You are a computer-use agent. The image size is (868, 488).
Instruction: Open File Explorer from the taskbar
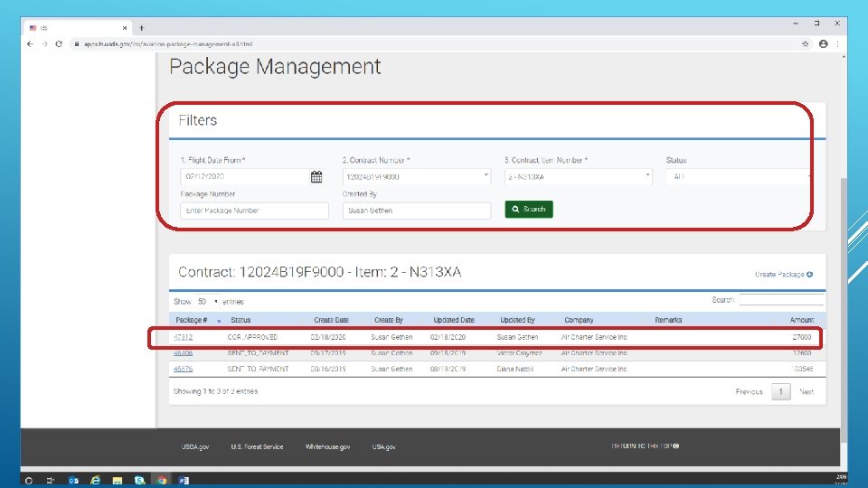click(118, 480)
